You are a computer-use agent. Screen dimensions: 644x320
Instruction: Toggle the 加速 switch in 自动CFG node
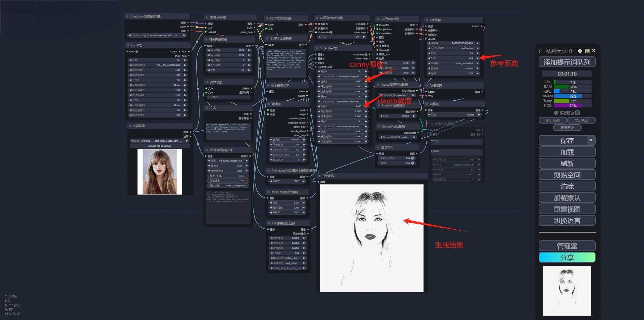pos(412,163)
